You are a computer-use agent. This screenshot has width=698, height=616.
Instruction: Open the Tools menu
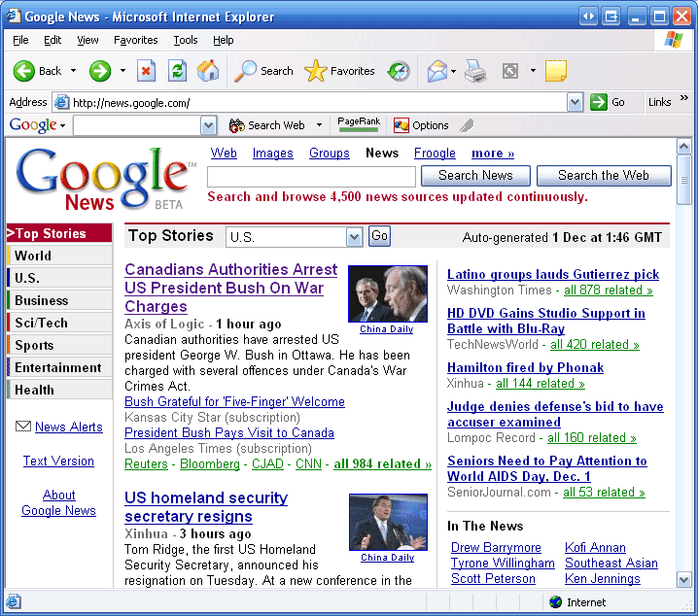(x=185, y=40)
